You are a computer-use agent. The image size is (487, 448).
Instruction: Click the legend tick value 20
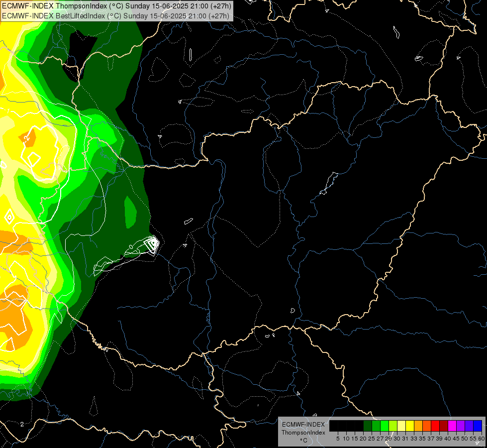[363, 439]
